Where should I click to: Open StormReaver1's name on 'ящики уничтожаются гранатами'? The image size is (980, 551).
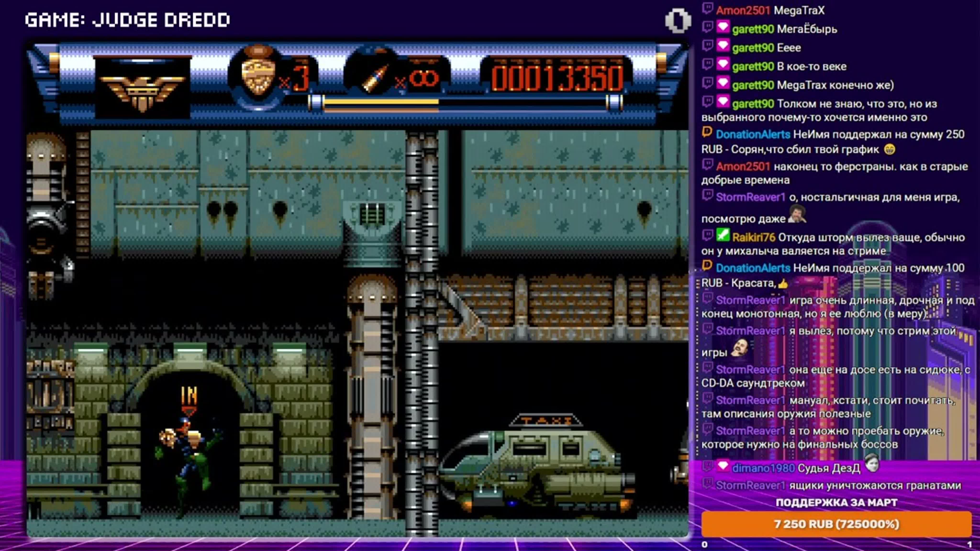pyautogui.click(x=751, y=485)
